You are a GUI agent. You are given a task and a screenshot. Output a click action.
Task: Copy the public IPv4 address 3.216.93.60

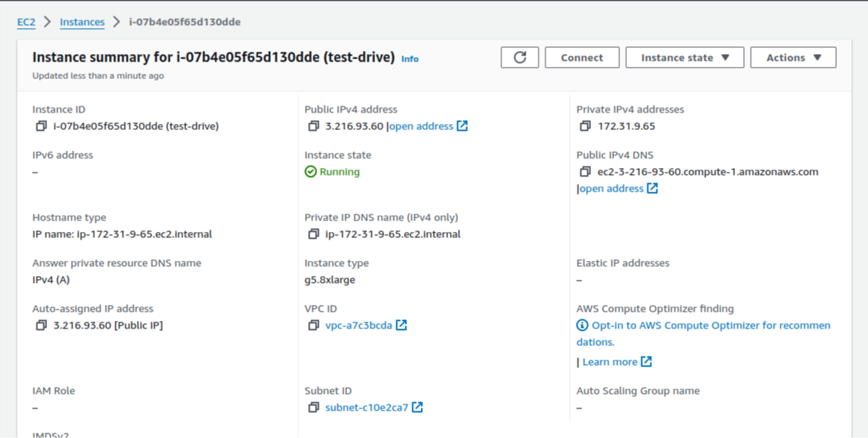313,125
